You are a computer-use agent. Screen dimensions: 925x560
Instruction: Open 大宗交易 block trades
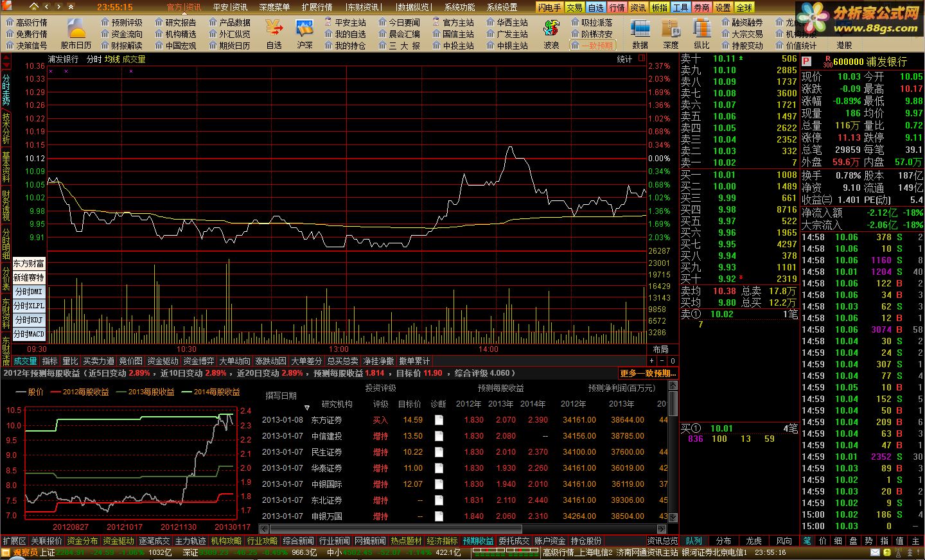pos(742,34)
